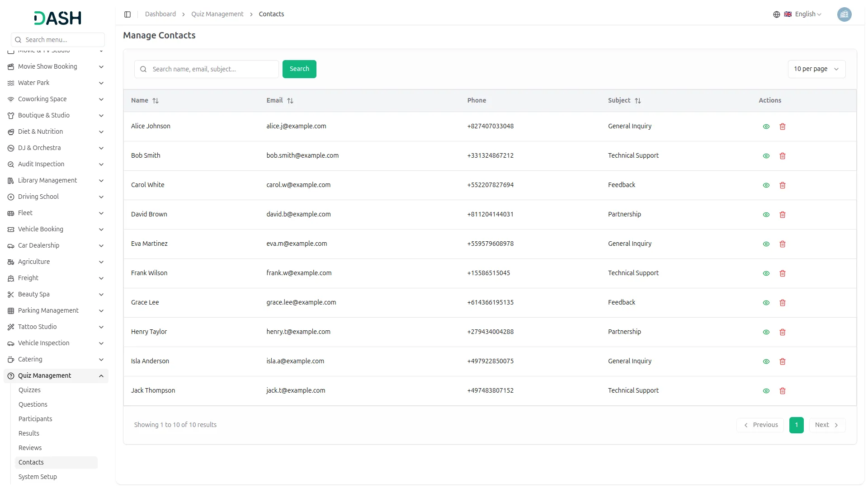Toggle the sidebar collapse icon
The image size is (868, 488).
tap(127, 14)
